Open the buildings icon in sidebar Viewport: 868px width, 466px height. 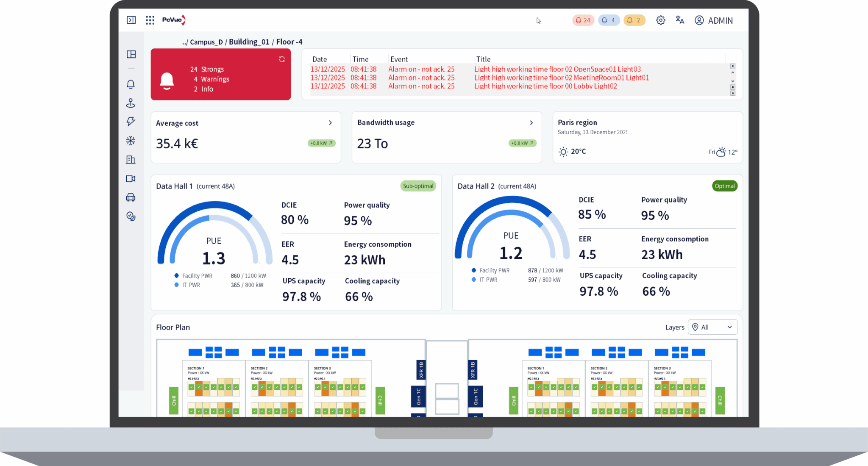point(131,160)
